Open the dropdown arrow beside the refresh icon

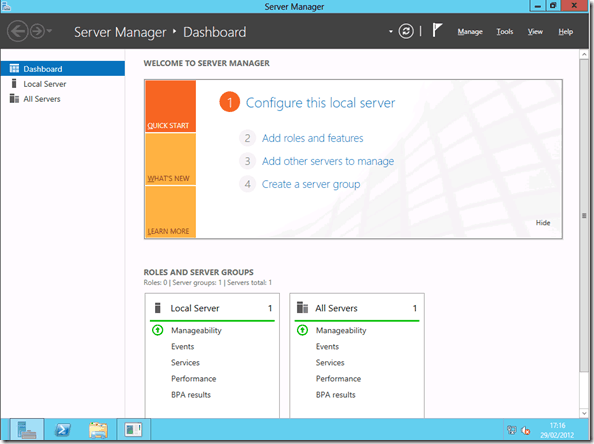[391, 31]
